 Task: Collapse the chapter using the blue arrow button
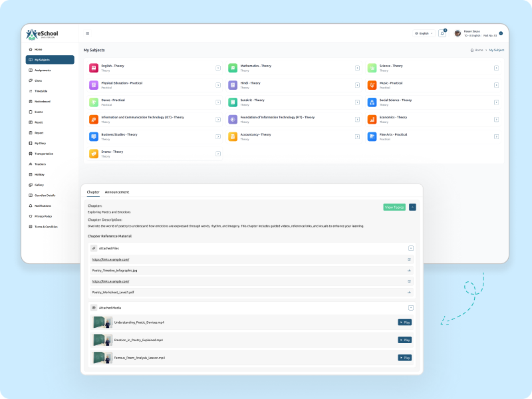pos(412,207)
